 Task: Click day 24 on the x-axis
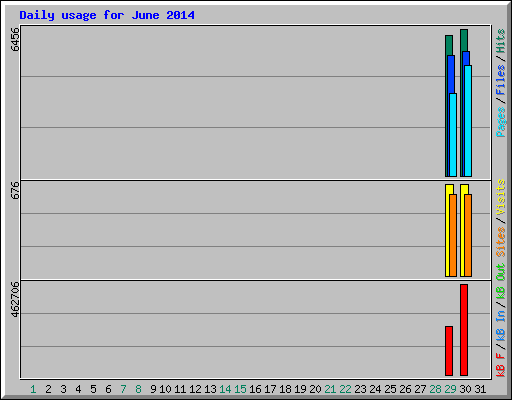375,389
